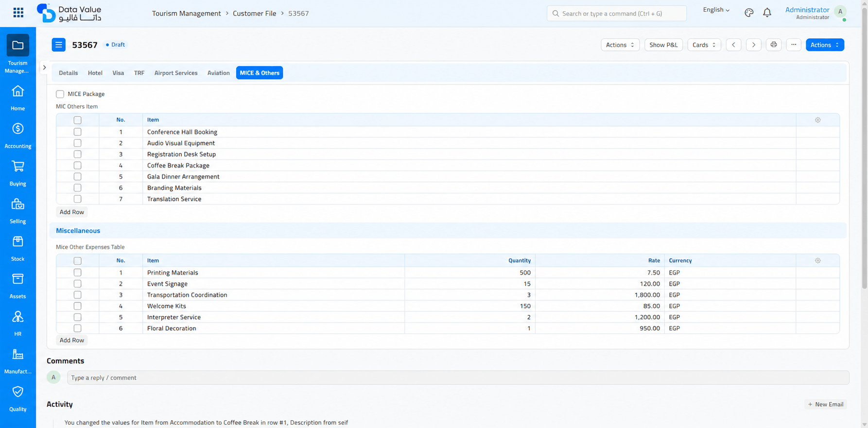
Task: Open the Selling module
Action: pyautogui.click(x=18, y=210)
